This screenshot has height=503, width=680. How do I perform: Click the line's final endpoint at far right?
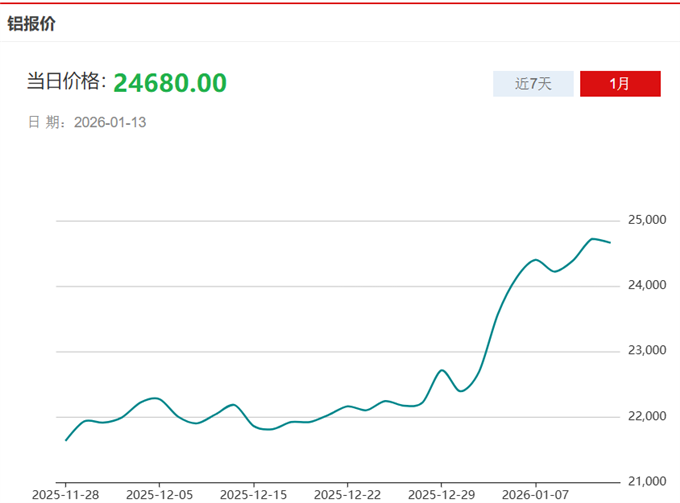610,243
